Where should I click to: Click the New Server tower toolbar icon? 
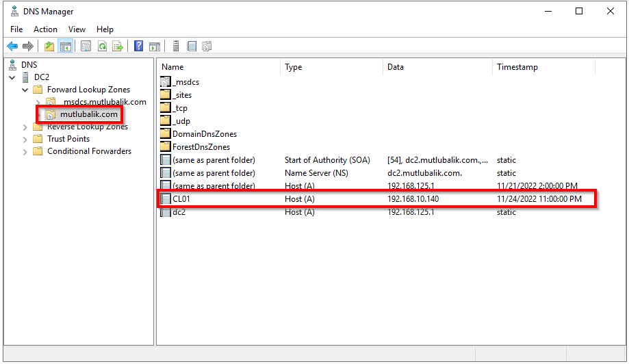pos(176,47)
